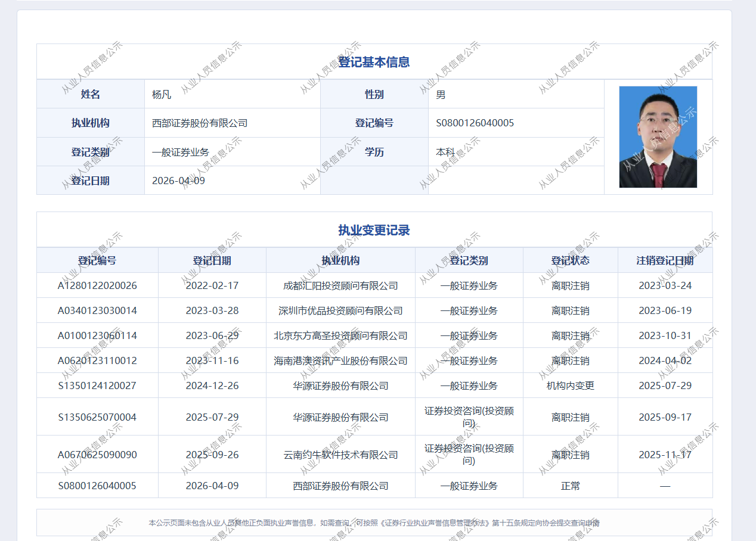This screenshot has height=541, width=756.
Task: Click the 机构内变更 status cell
Action: tap(570, 385)
